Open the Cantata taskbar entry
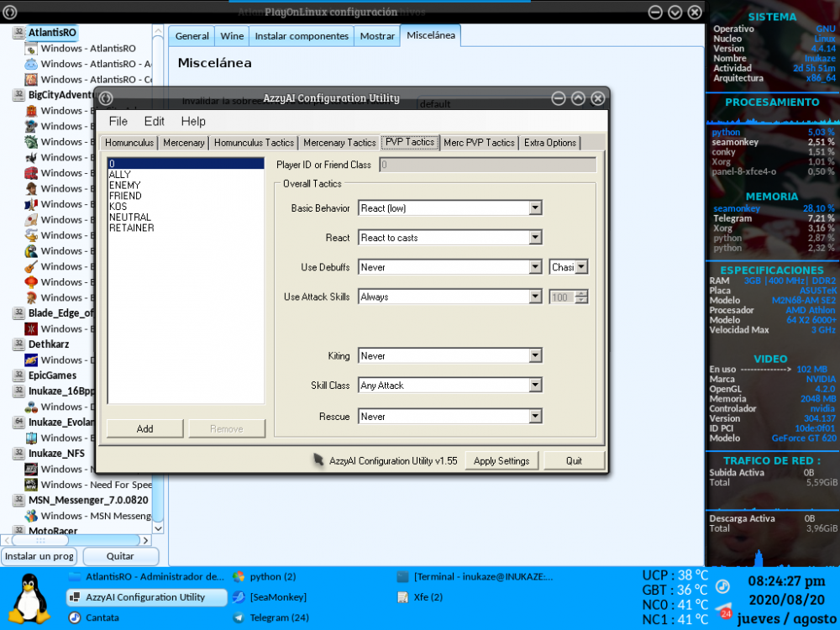The height and width of the screenshot is (630, 840). click(102, 617)
